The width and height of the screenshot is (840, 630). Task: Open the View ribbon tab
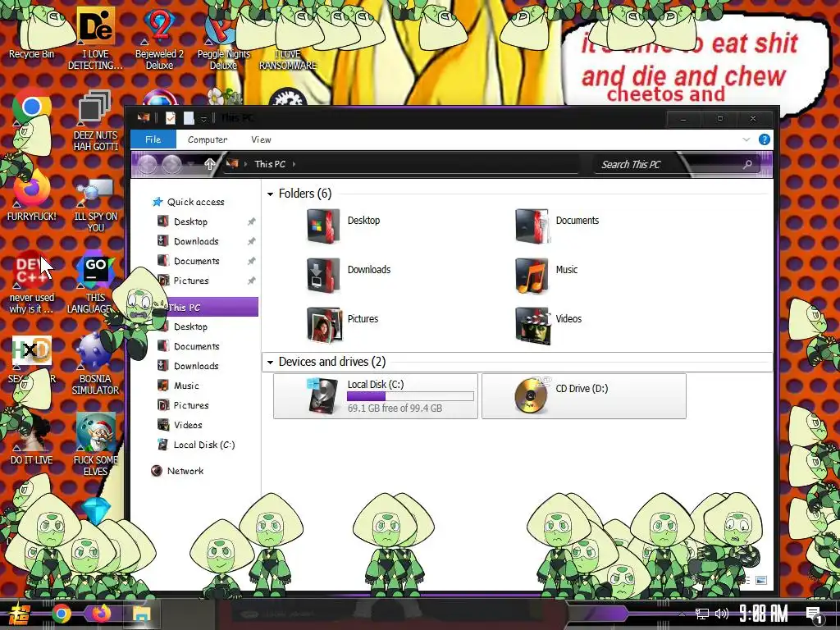(262, 139)
